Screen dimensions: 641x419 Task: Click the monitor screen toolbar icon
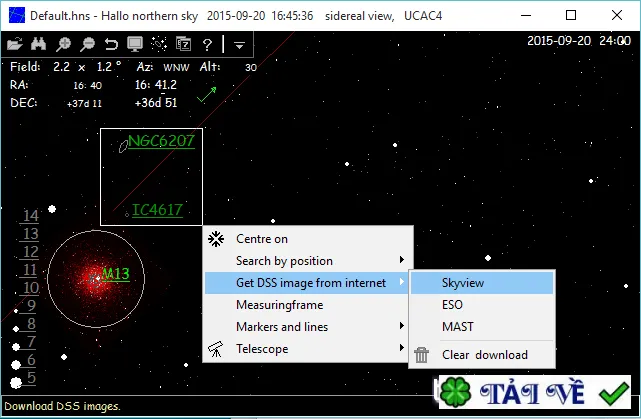(135, 44)
